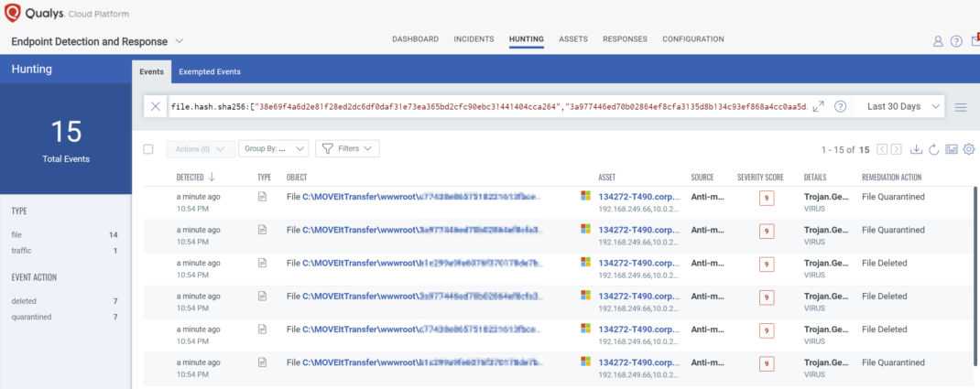Open the Configuration menu

[692, 39]
